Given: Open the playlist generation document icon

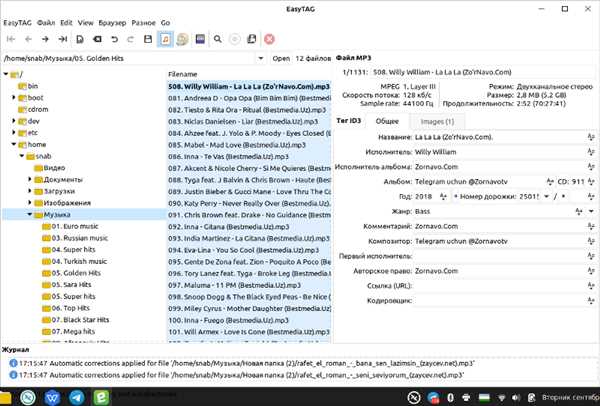Looking at the screenshot, I should (251, 39).
